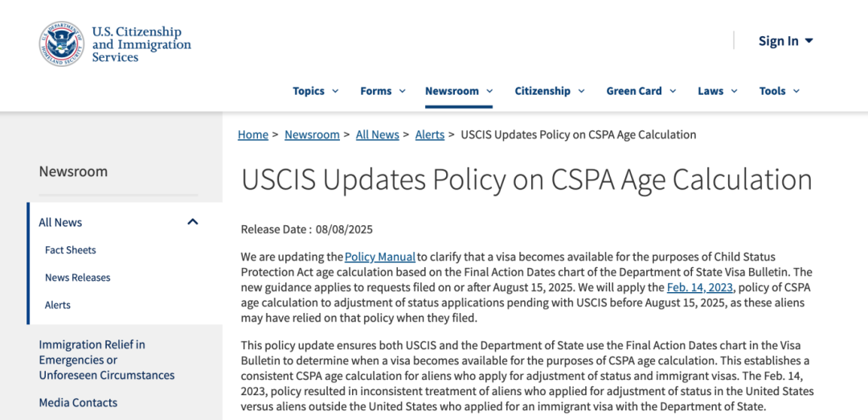Open the Laws navigation menu

(x=717, y=91)
